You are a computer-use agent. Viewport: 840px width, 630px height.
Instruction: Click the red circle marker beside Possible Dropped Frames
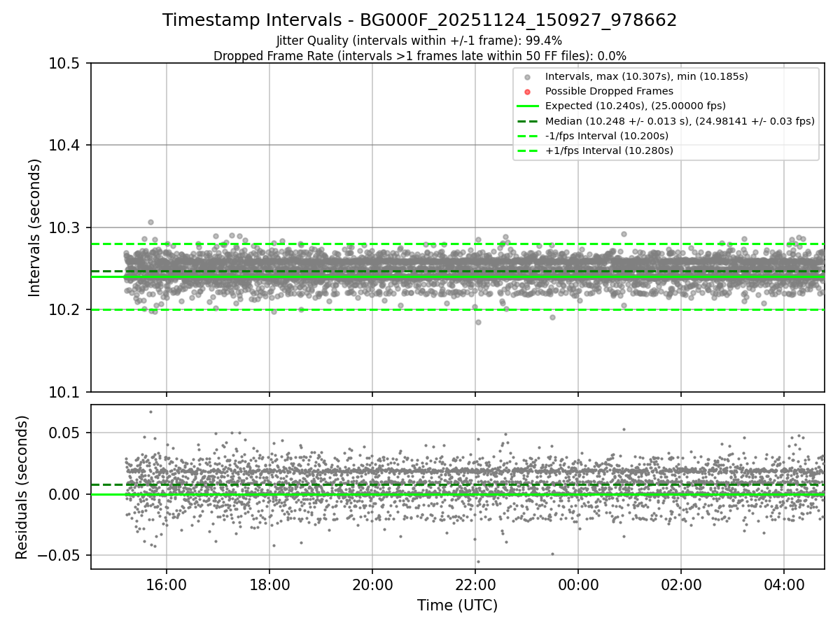tap(528, 92)
